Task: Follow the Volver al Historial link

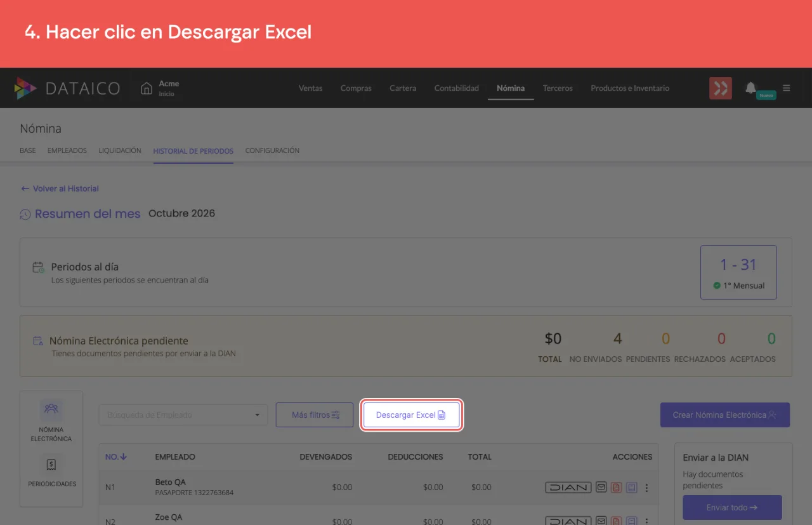Action: (60, 189)
